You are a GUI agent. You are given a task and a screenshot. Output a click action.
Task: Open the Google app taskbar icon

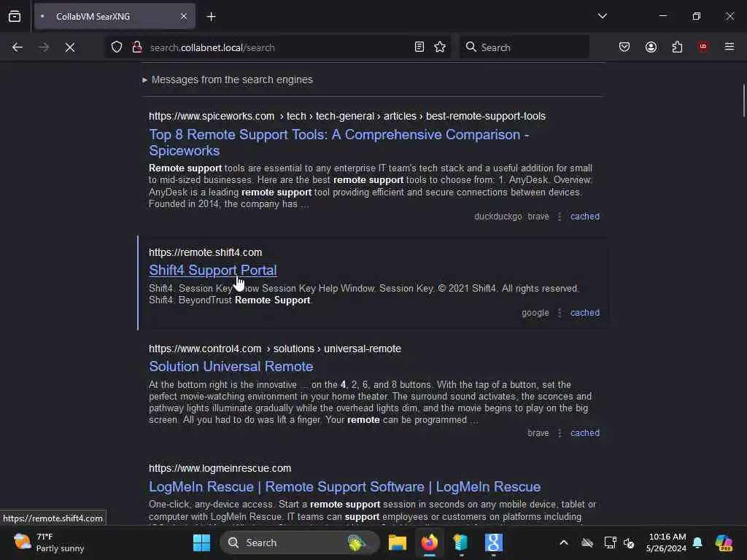pos(494,542)
